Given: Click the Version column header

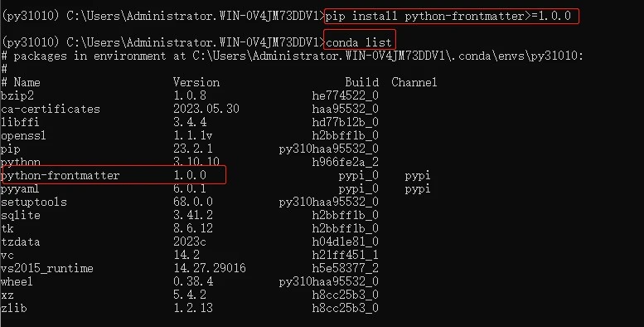Looking at the screenshot, I should point(196,82).
